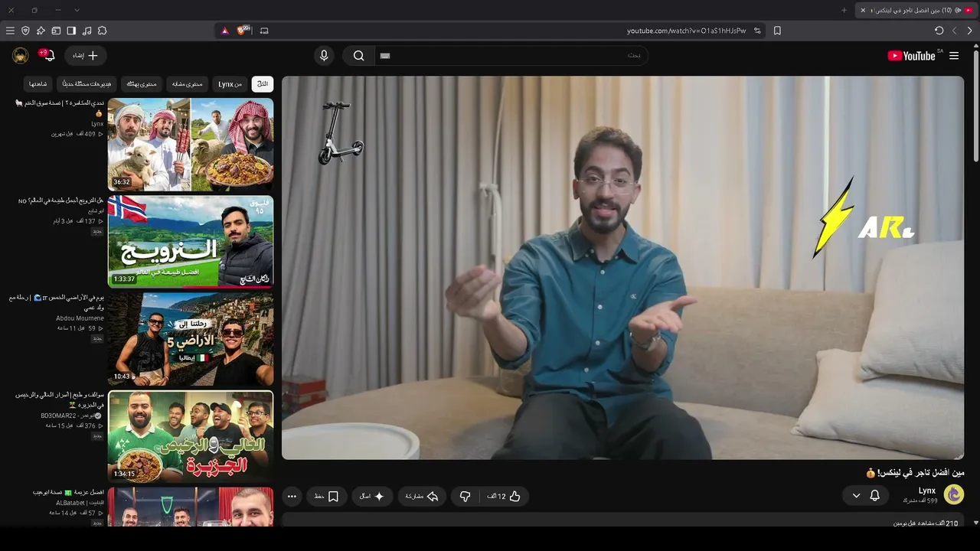Image resolution: width=980 pixels, height=551 pixels.
Task: Open the subscription notification bell dropdown
Action: [866, 496]
